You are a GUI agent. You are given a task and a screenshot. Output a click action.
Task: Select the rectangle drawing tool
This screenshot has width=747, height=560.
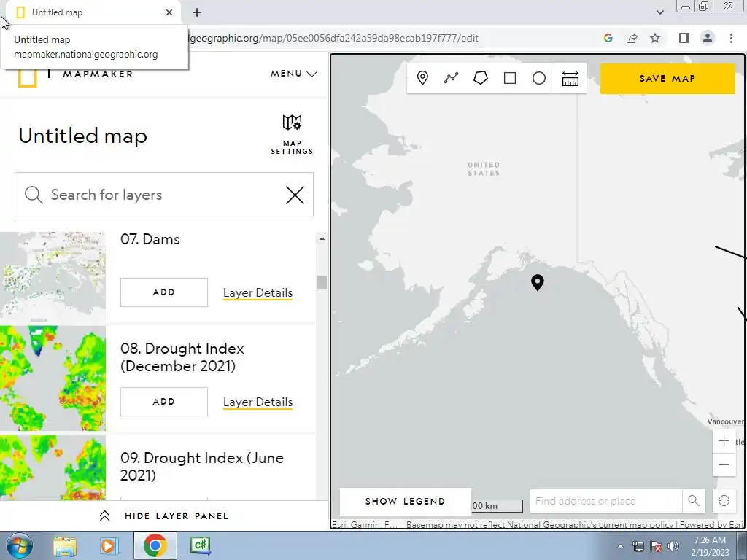point(510,78)
